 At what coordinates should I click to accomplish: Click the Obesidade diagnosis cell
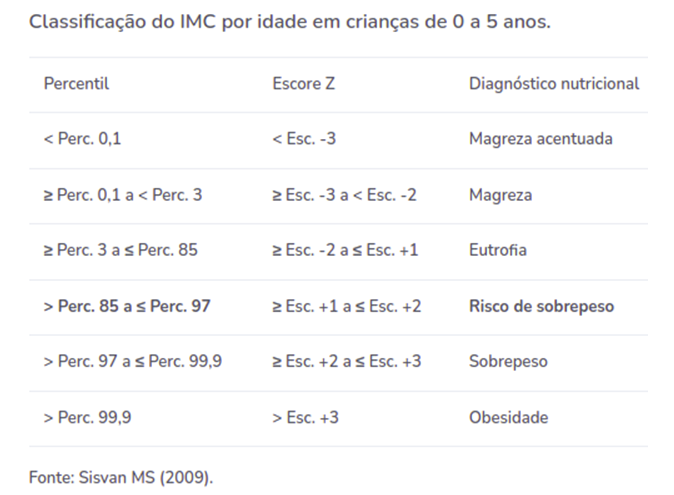pos(508,417)
